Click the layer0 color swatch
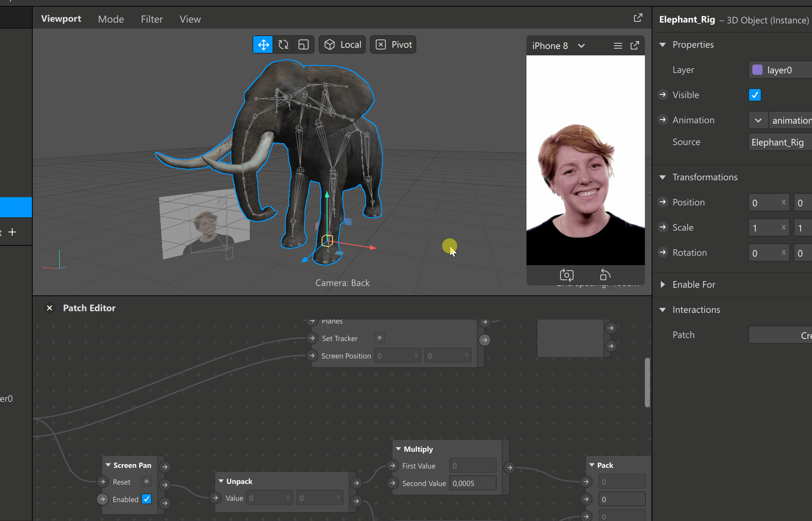The height and width of the screenshot is (521, 812). pyautogui.click(x=757, y=70)
